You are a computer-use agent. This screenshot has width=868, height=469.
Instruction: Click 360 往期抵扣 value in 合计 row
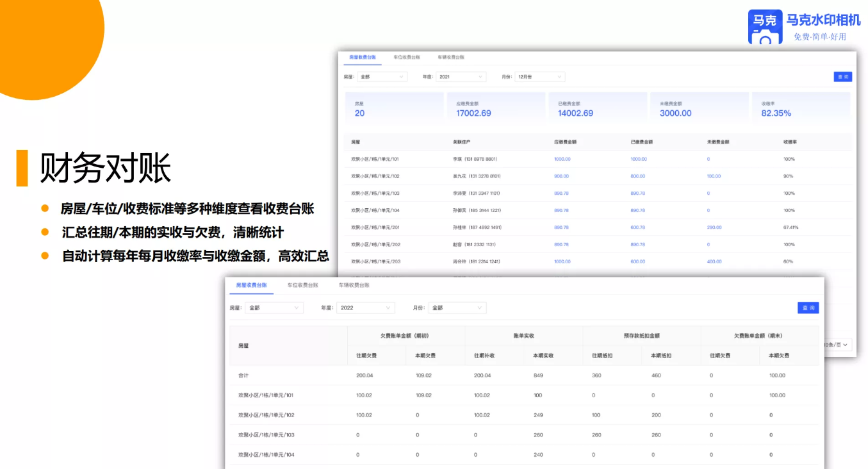click(x=597, y=375)
